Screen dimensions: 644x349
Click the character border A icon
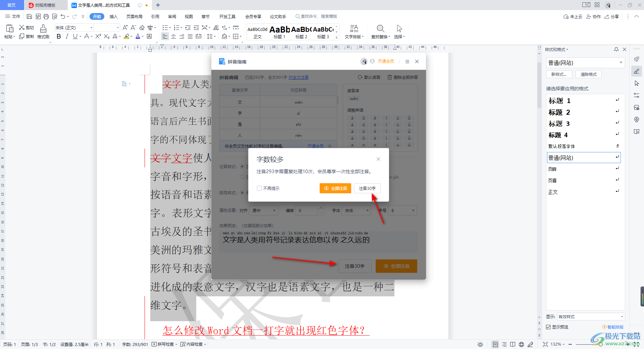150,36
